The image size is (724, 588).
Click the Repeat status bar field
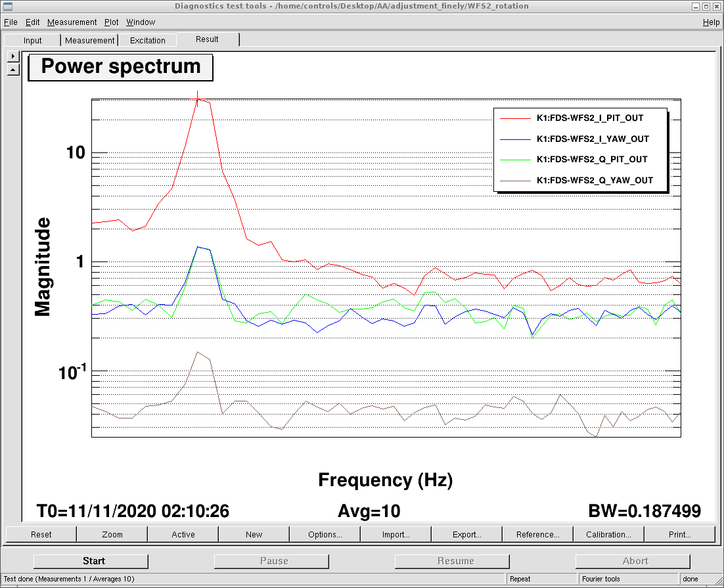point(542,579)
